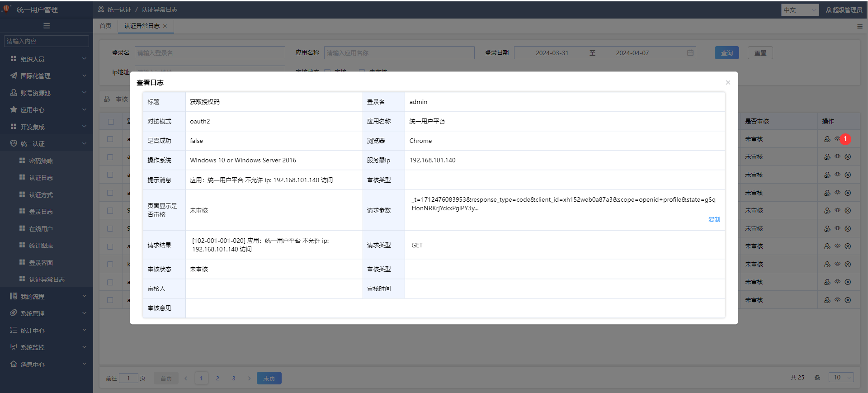Check the last table row checkbox
The image size is (868, 393).
[x=110, y=300]
